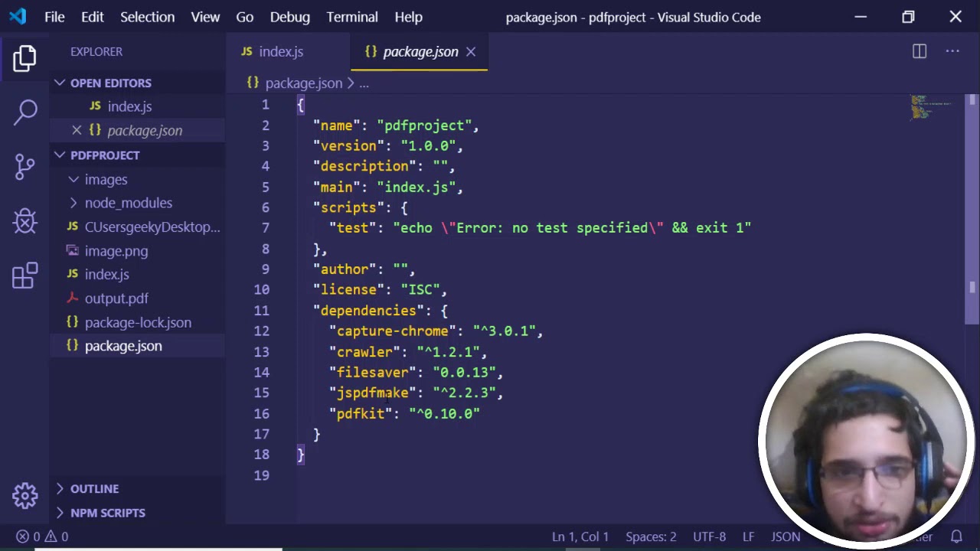Open the Debug view bug icon
This screenshot has height=551, width=980.
(24, 222)
